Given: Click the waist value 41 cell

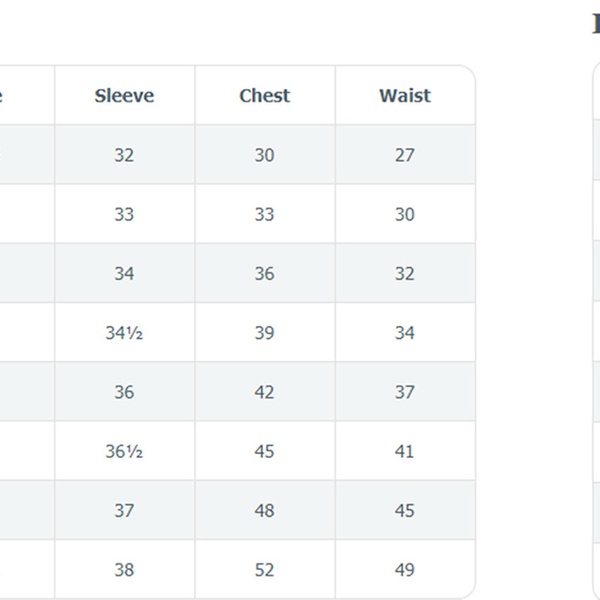Looking at the screenshot, I should (404, 451).
